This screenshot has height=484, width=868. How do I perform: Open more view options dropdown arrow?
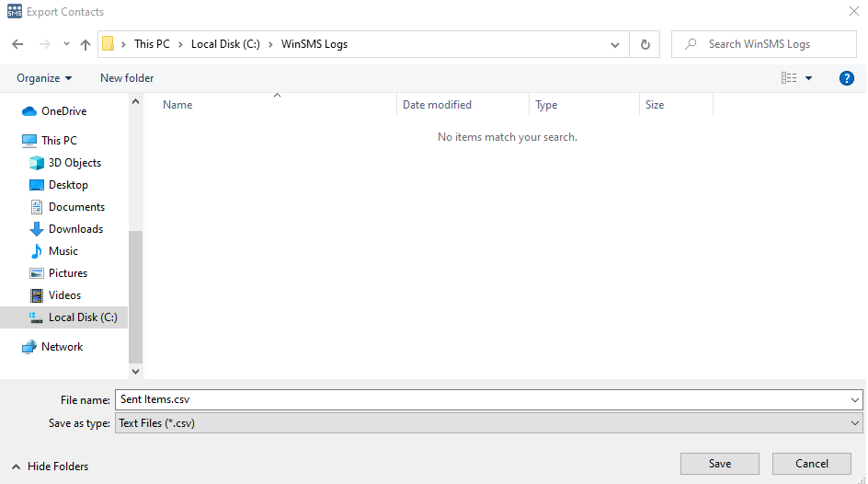809,78
